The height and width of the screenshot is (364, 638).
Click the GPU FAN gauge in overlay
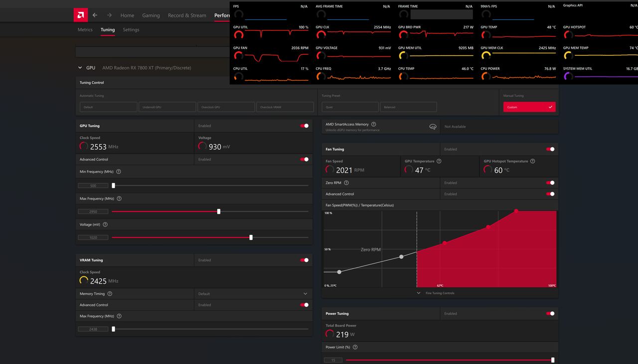tap(238, 56)
